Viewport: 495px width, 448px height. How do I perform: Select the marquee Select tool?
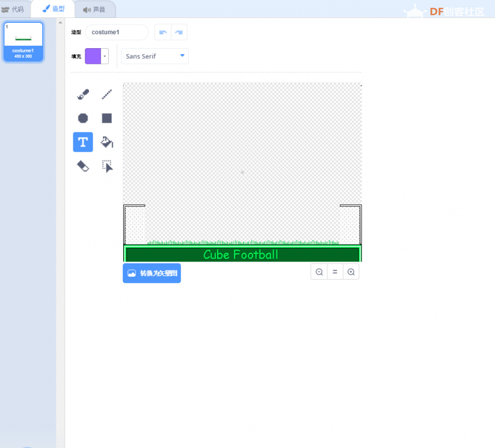coord(107,166)
